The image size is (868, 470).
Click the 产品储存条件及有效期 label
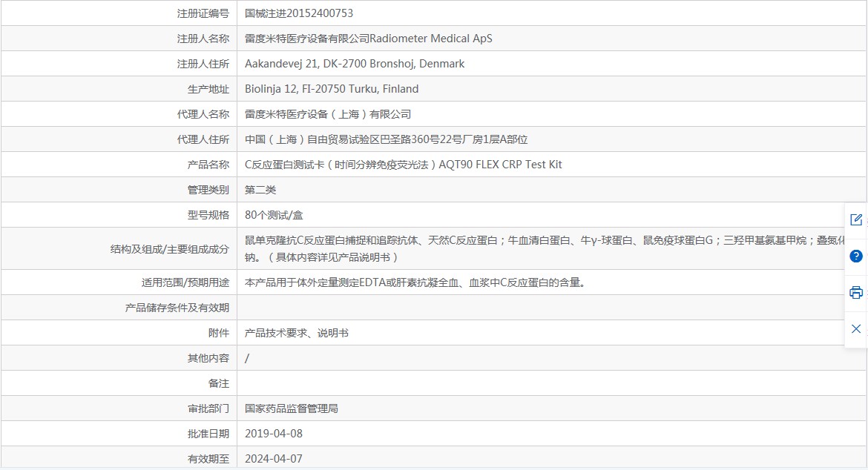pyautogui.click(x=177, y=308)
